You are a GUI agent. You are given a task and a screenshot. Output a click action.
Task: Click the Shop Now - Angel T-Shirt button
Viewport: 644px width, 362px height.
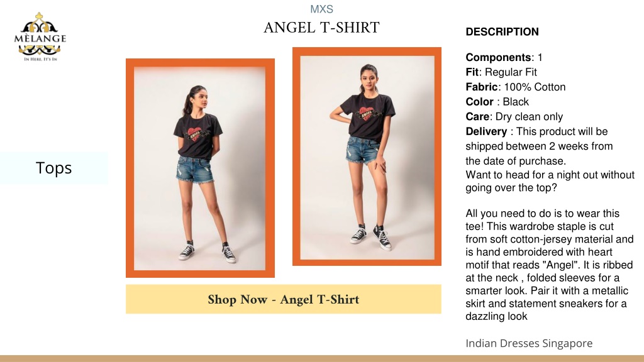click(284, 299)
